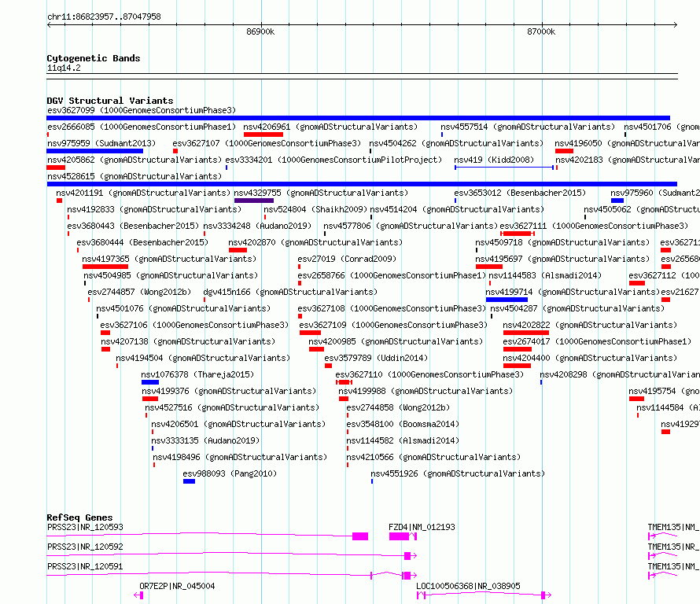Select the LOC100506368|NR_038905 gene label

tap(468, 586)
